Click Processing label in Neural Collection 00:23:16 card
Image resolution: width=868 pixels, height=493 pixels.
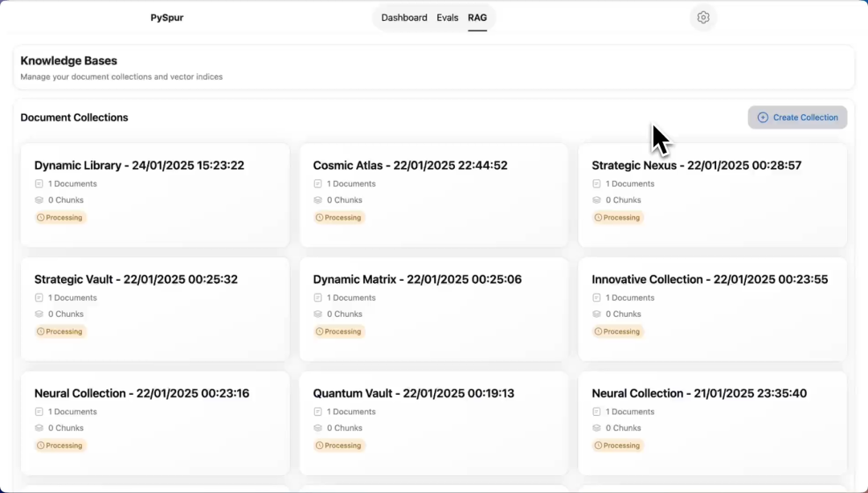[63, 446]
